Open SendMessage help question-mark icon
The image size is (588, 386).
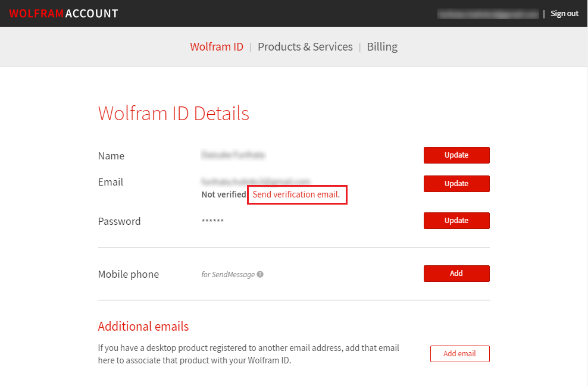tap(260, 274)
